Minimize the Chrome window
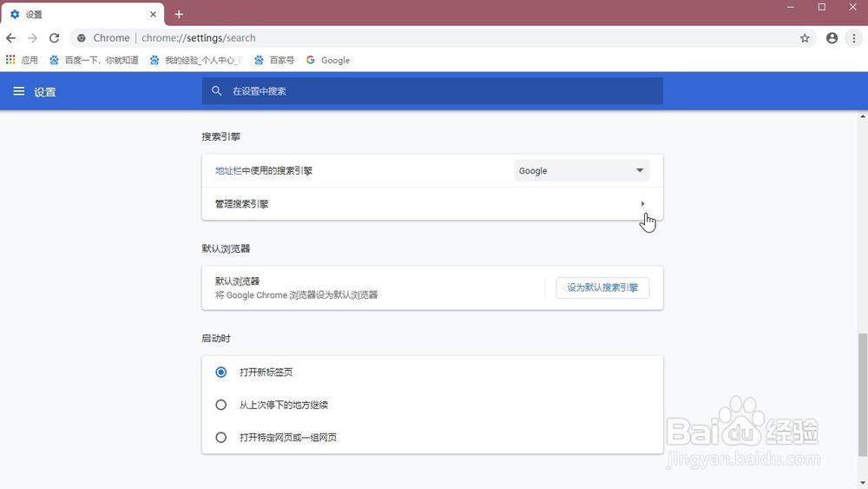Image resolution: width=868 pixels, height=489 pixels. (x=791, y=7)
